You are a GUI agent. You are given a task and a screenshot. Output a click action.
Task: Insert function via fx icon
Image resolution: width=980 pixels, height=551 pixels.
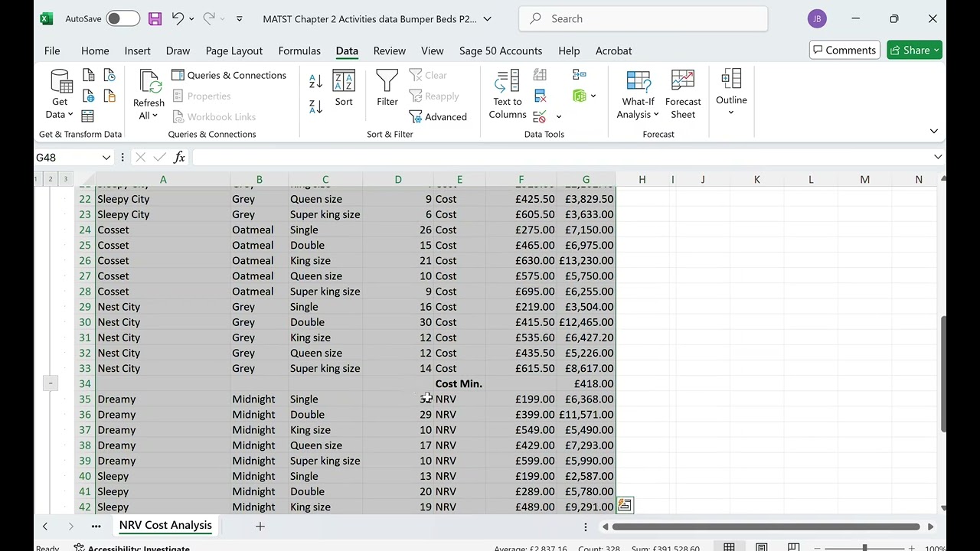click(179, 157)
